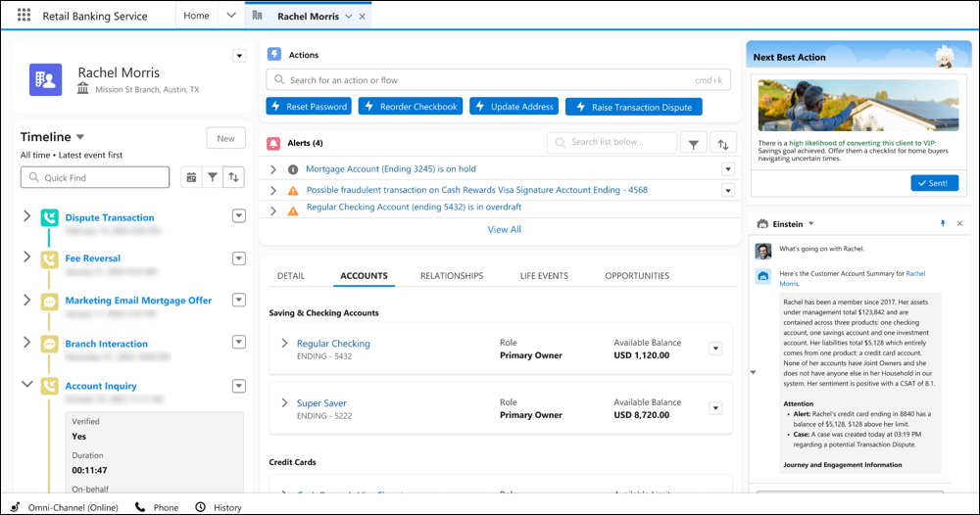Viewport: 980px width, 515px height.
Task: Open the LIFE EVENTS tab
Action: click(544, 275)
